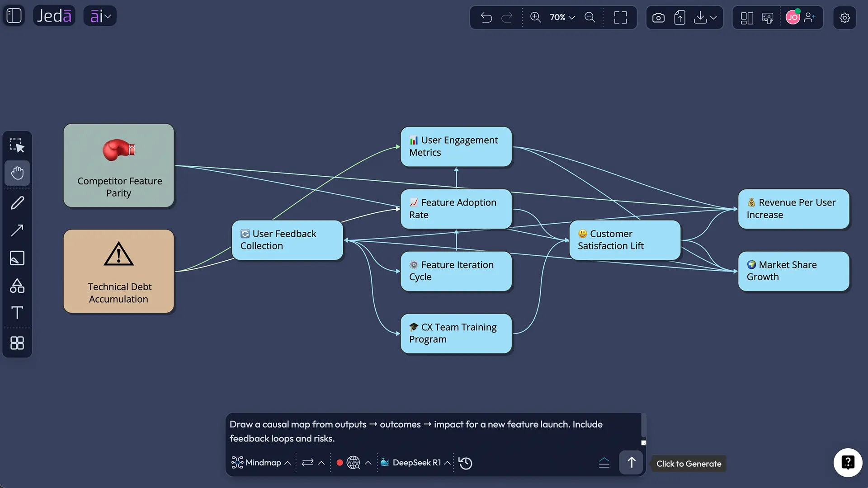The image size is (868, 488).
Task: Toggle the web search globe option
Action: pyautogui.click(x=353, y=463)
